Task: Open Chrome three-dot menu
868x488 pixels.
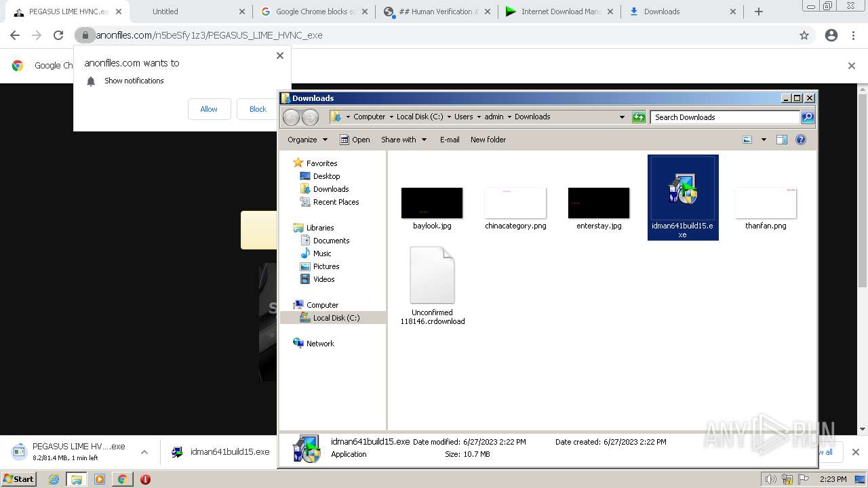Action: tap(854, 35)
